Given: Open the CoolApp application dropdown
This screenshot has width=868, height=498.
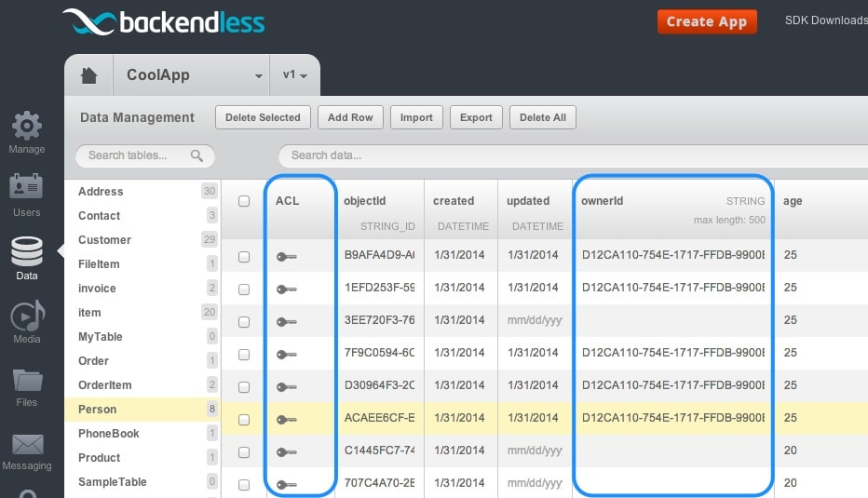Looking at the screenshot, I should tap(191, 75).
